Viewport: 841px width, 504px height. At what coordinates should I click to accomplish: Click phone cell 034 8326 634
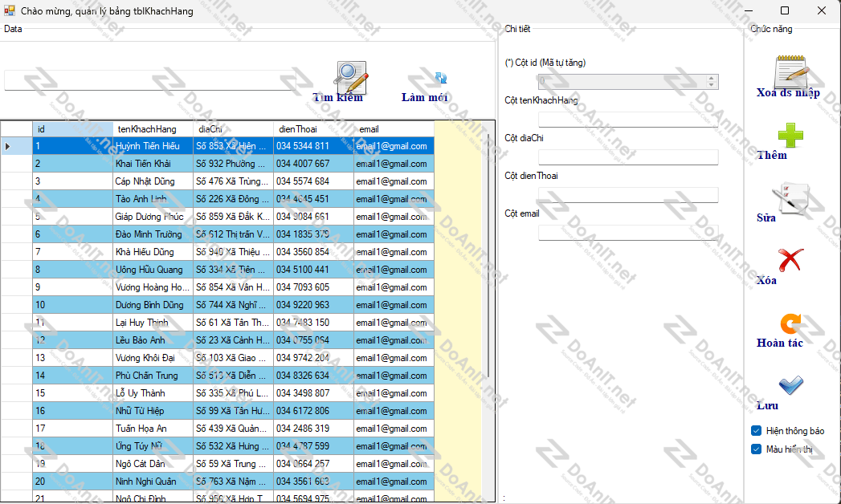coord(314,376)
